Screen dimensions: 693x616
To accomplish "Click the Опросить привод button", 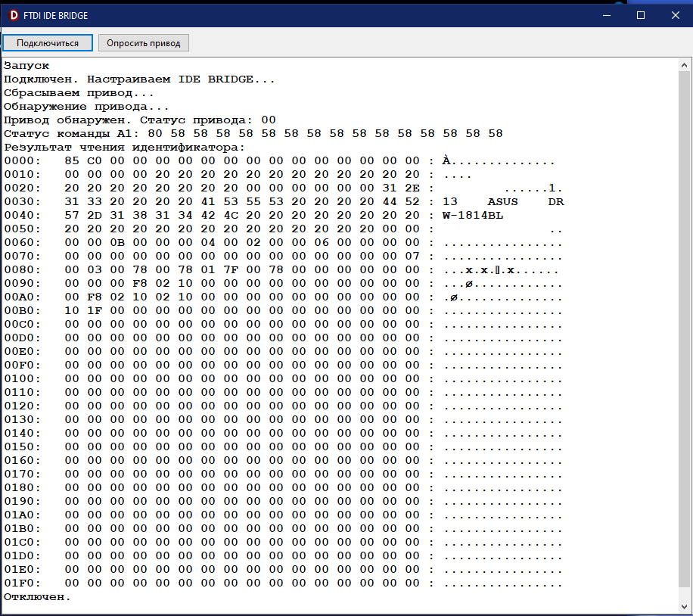I will 144,43.
